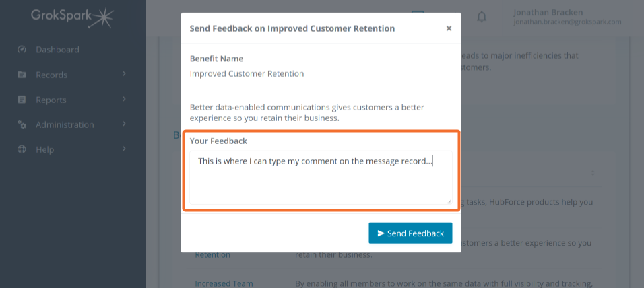644x288 pixels.
Task: Expand the Reports submenu chevron
Action: click(124, 100)
